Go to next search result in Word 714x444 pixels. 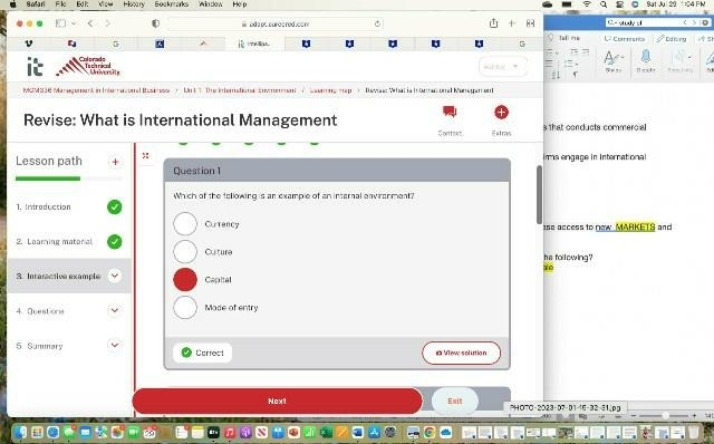[x=694, y=22]
